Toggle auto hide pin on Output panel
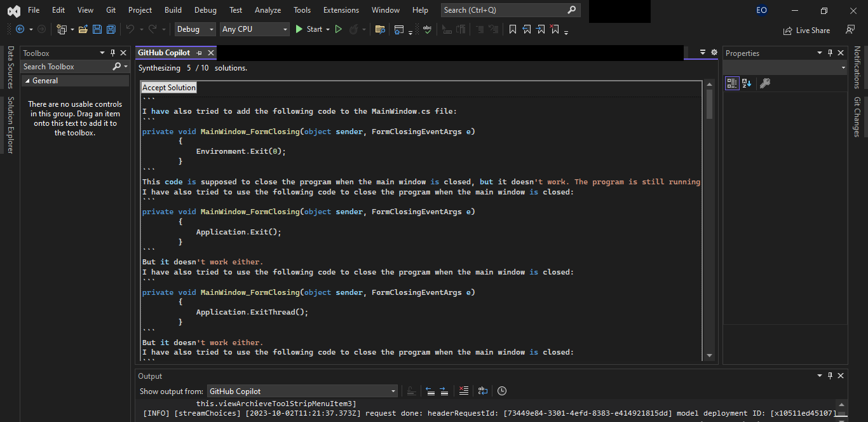This screenshot has width=868, height=422. 830,376
